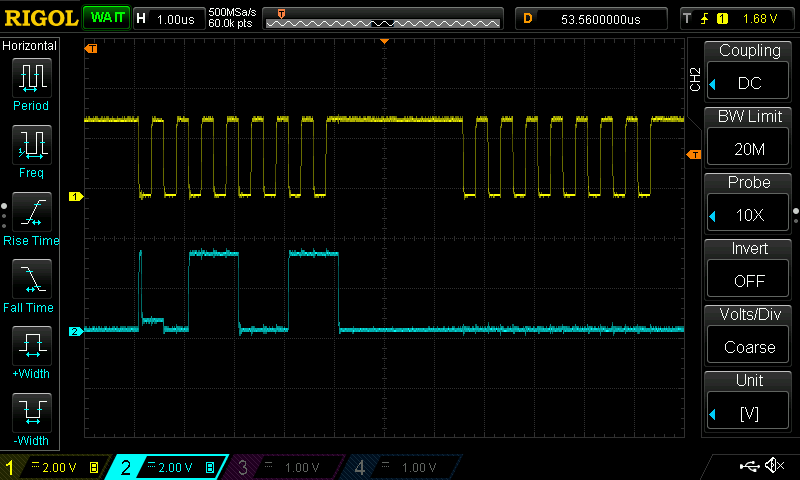This screenshot has height=480, width=800.
Task: Click the cyan channel 2 ground marker
Action: 76,332
